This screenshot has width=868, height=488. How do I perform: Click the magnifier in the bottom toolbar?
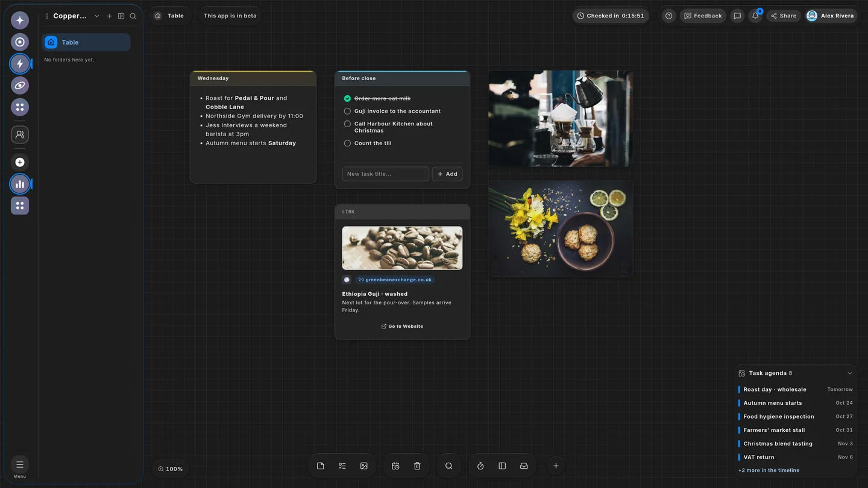click(x=449, y=466)
